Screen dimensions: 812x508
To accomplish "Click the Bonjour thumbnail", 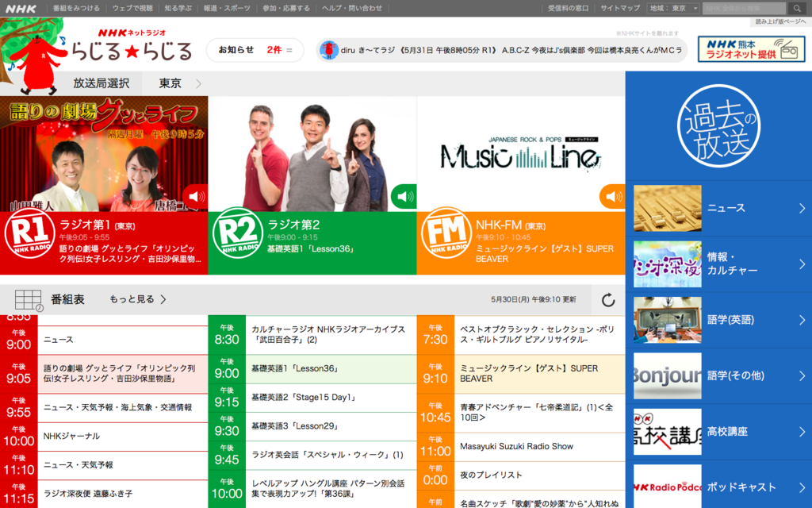I will pos(668,375).
